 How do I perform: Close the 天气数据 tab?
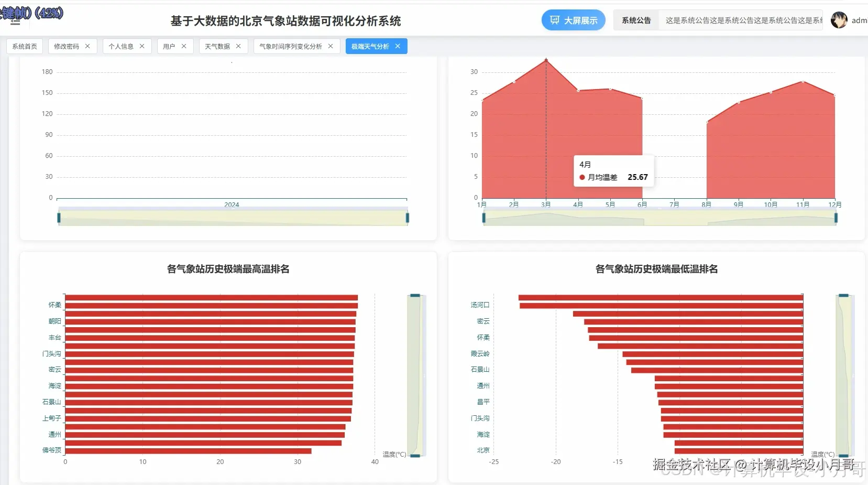click(239, 46)
